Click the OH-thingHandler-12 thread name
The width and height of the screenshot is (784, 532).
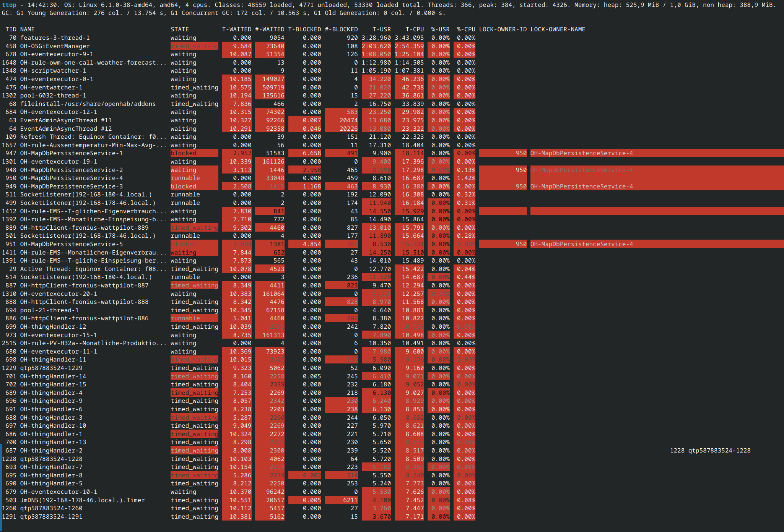point(53,327)
